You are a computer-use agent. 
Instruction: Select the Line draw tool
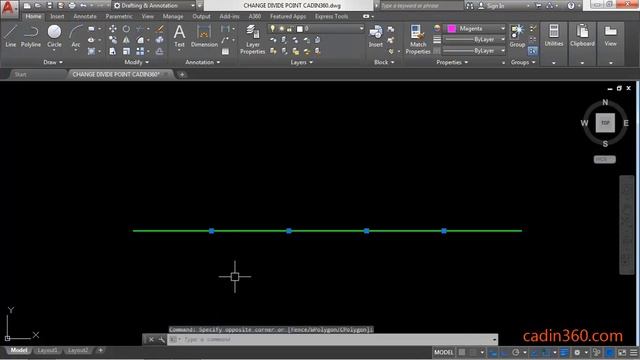[11, 36]
